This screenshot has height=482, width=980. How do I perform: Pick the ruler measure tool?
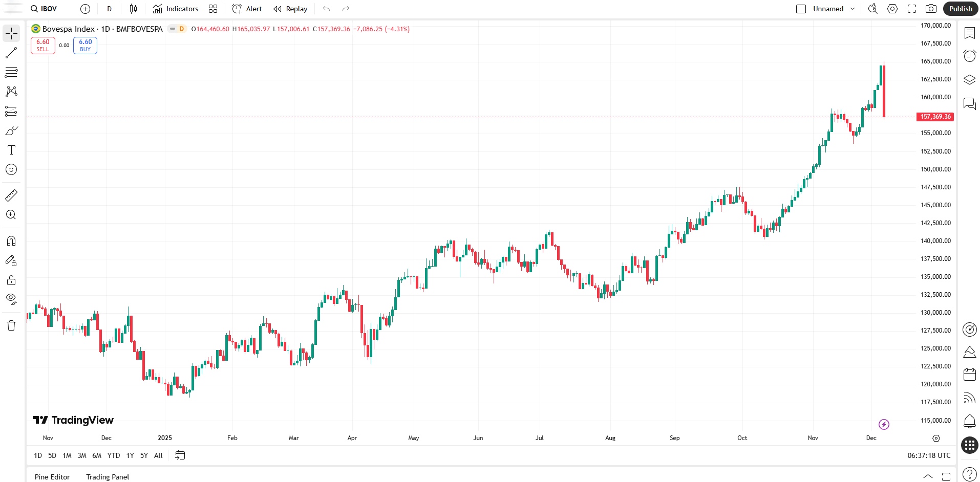(x=11, y=195)
